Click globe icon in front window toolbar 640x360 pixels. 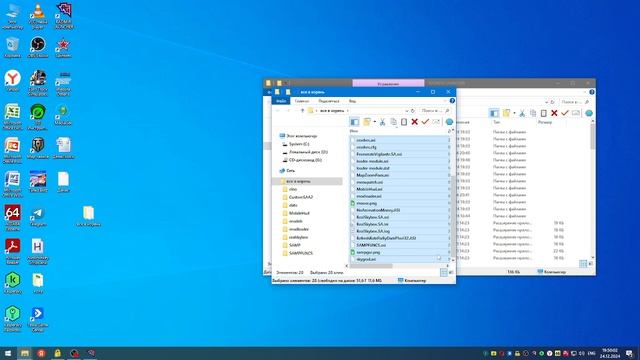pos(449,122)
